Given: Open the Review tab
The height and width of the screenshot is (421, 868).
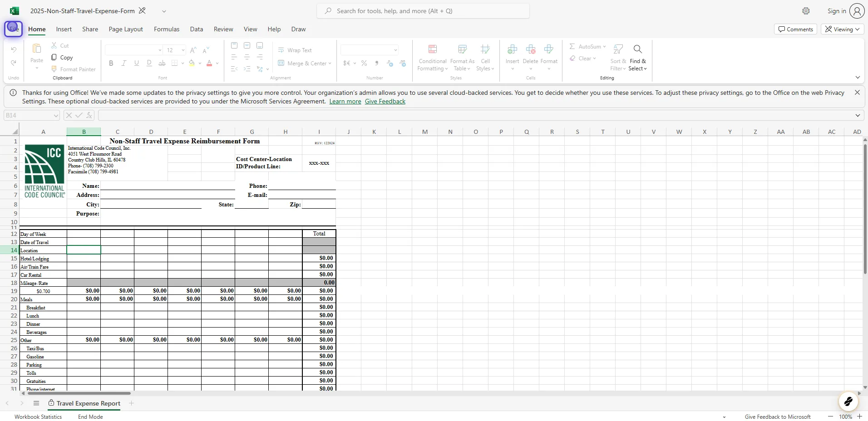Looking at the screenshot, I should (x=223, y=29).
